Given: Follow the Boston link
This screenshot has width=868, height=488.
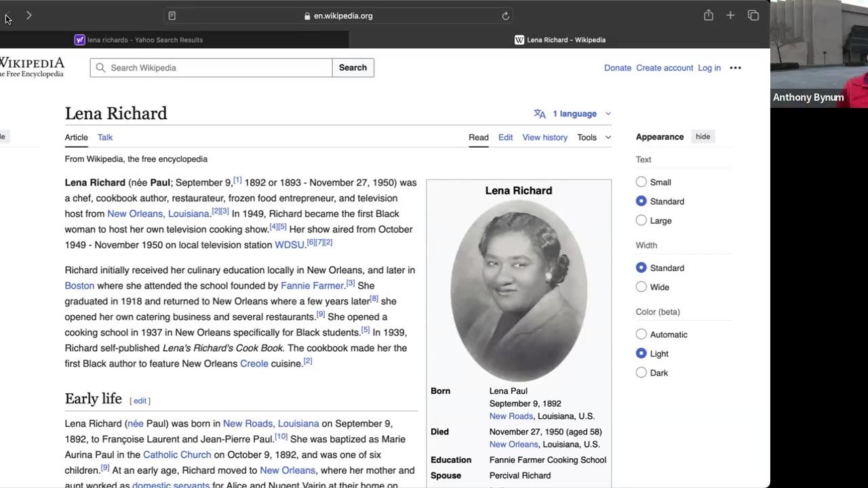Looking at the screenshot, I should (79, 285).
